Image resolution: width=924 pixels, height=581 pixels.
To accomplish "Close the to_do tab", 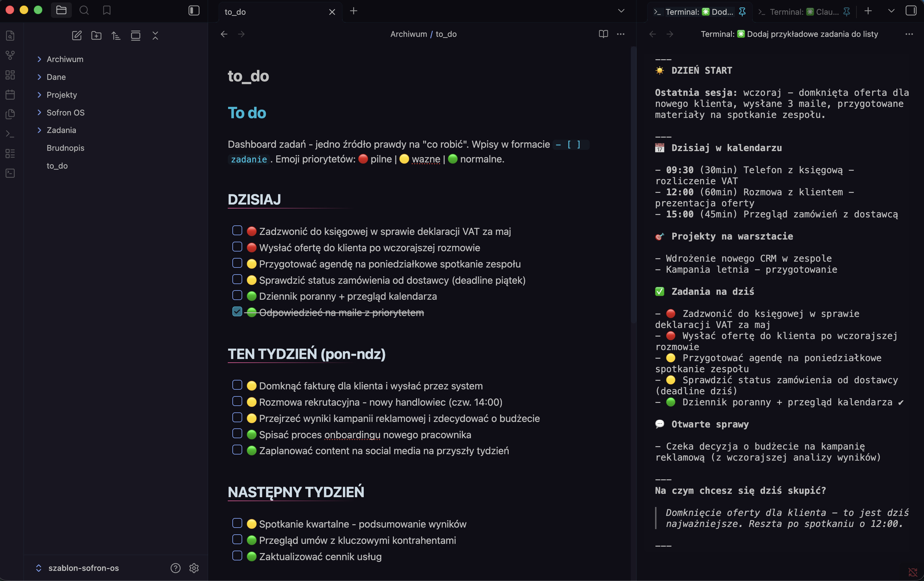I will [x=332, y=12].
